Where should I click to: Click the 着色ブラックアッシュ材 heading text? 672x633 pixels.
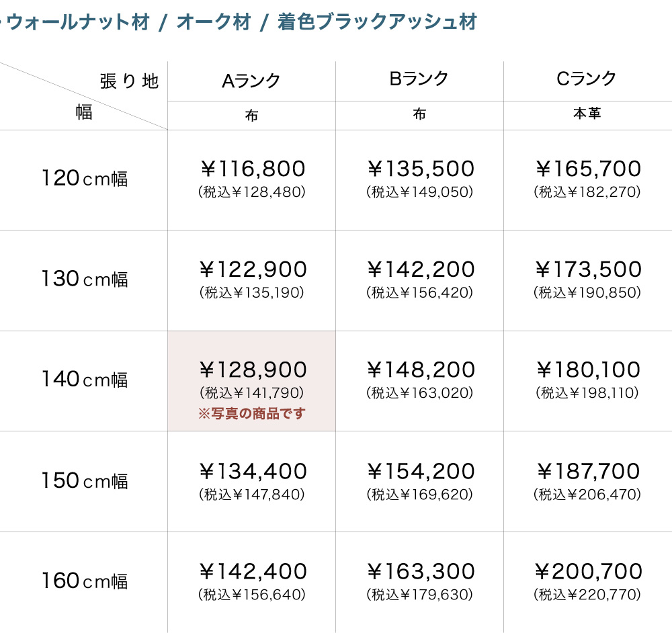(377, 22)
